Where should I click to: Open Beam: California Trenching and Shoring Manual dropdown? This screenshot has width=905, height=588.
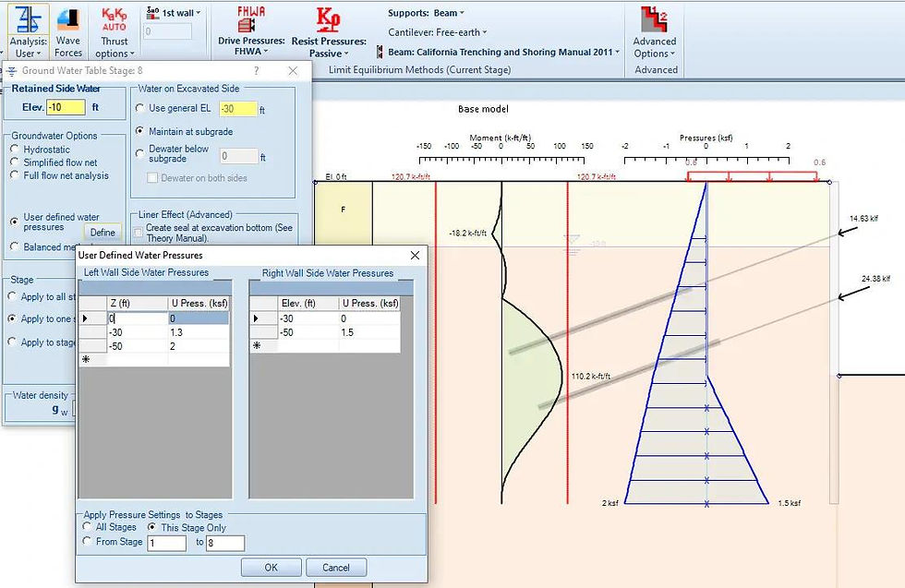point(498,52)
